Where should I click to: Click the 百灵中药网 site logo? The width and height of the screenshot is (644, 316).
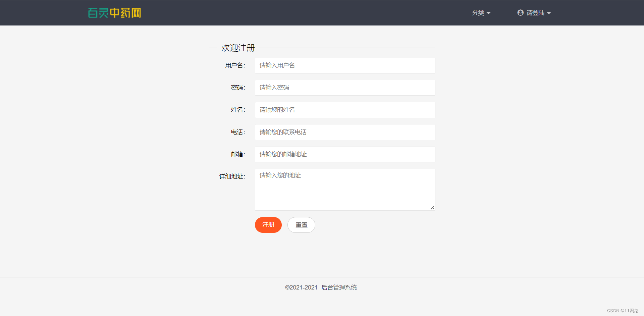click(114, 13)
